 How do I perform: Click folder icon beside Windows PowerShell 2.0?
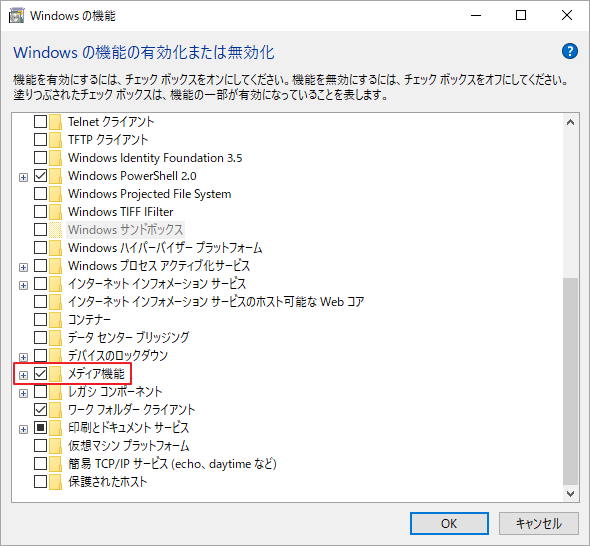[x=56, y=176]
